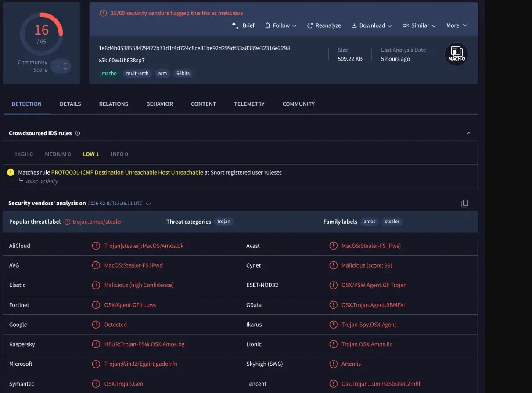This screenshot has width=532, height=393.
Task: Click the alert icon in the AVG row
Action: point(96,265)
